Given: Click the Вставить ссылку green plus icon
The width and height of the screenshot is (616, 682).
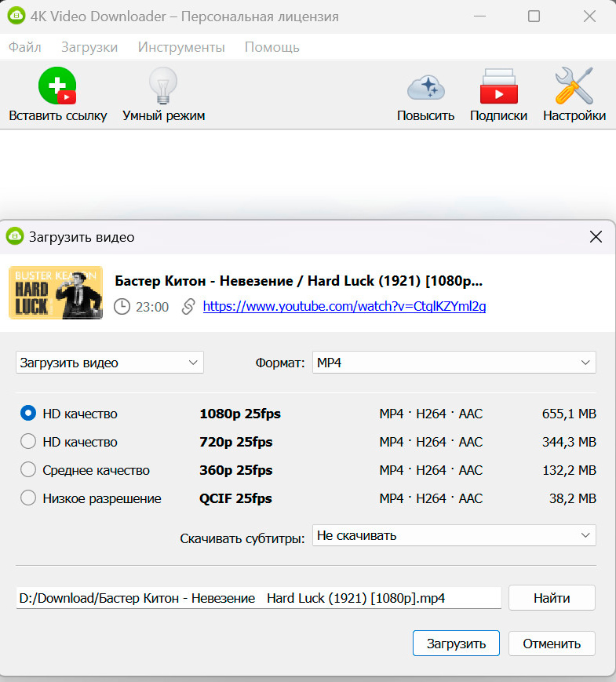Looking at the screenshot, I should (x=57, y=86).
